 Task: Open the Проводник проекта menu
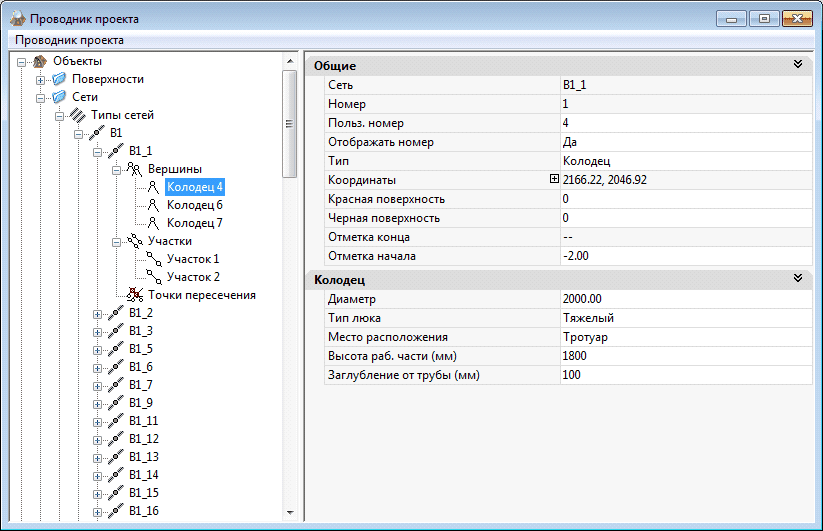click(69, 40)
